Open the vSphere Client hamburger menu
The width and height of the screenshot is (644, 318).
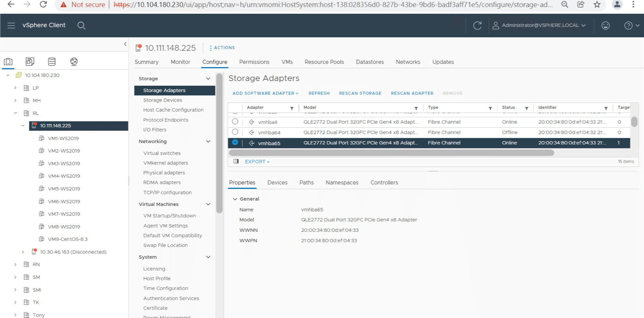[x=11, y=25]
